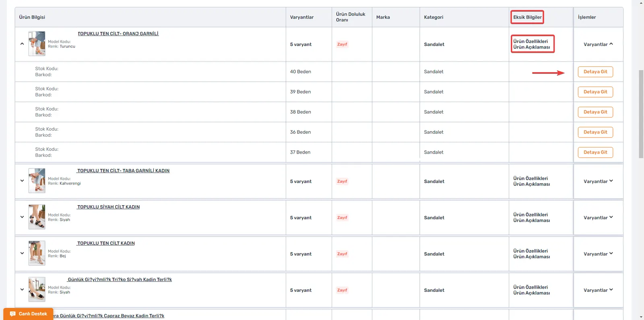This screenshot has height=320, width=644.
Task: Open the Günlük Çapraz Beyaz Kadin Terlik link
Action: [x=108, y=316]
